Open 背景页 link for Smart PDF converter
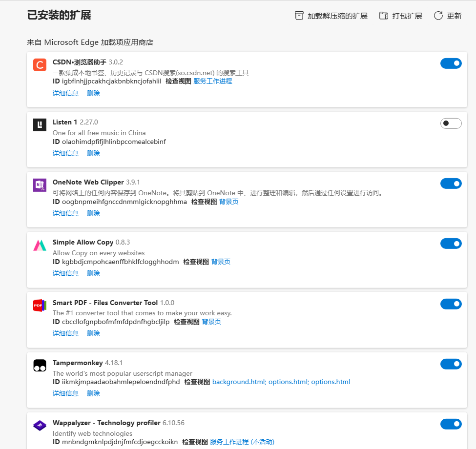Viewport: 476px width, 449px height. (211, 322)
